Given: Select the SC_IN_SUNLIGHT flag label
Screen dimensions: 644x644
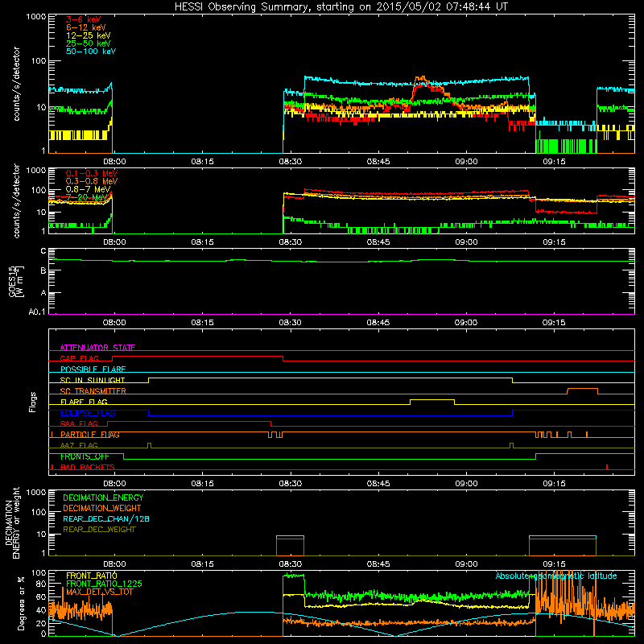Looking at the screenshot, I should tap(93, 380).
